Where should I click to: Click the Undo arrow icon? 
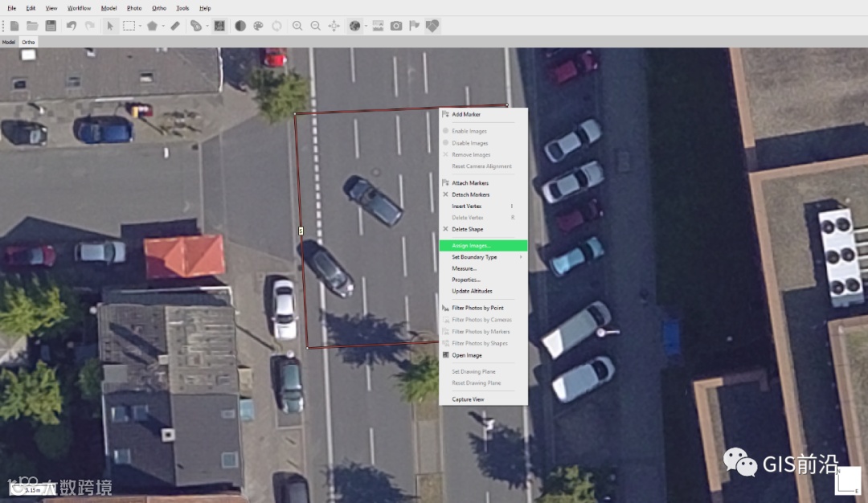point(72,26)
